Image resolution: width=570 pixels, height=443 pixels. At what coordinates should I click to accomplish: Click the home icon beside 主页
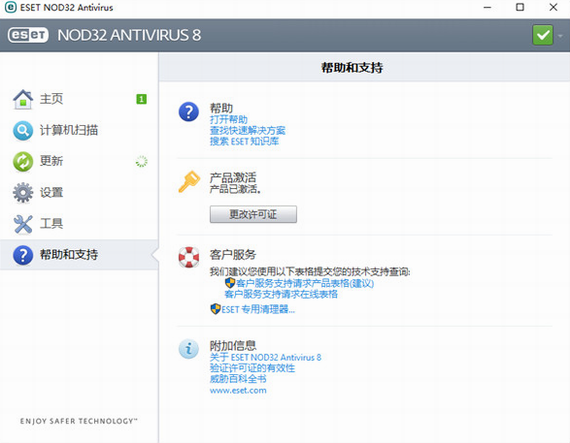click(x=23, y=99)
